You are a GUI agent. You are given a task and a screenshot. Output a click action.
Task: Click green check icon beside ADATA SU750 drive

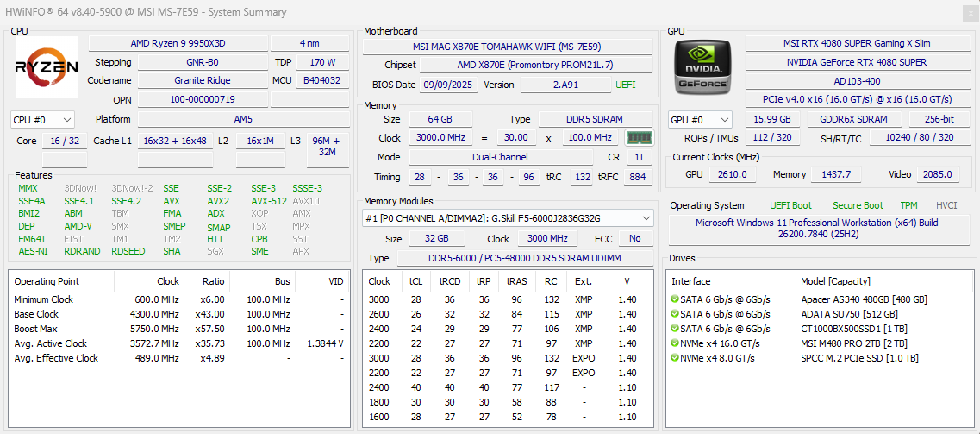point(674,314)
